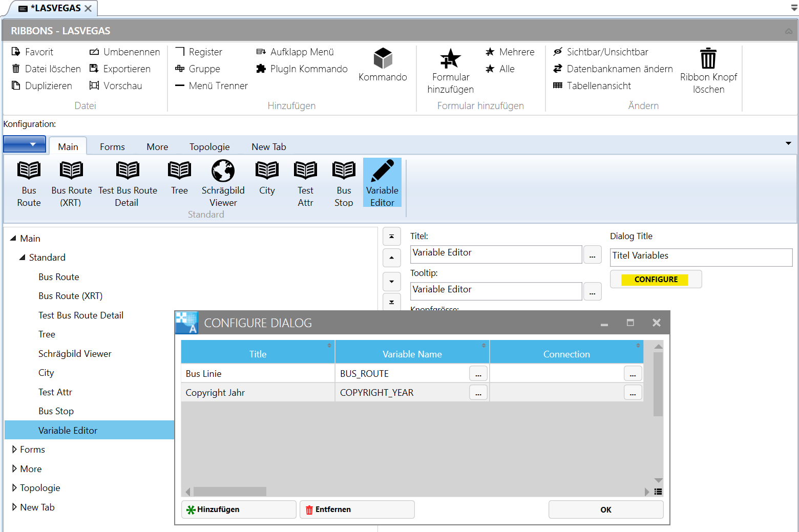Open the Schrägbild Viewer globe icon
The image size is (799, 532).
223,171
